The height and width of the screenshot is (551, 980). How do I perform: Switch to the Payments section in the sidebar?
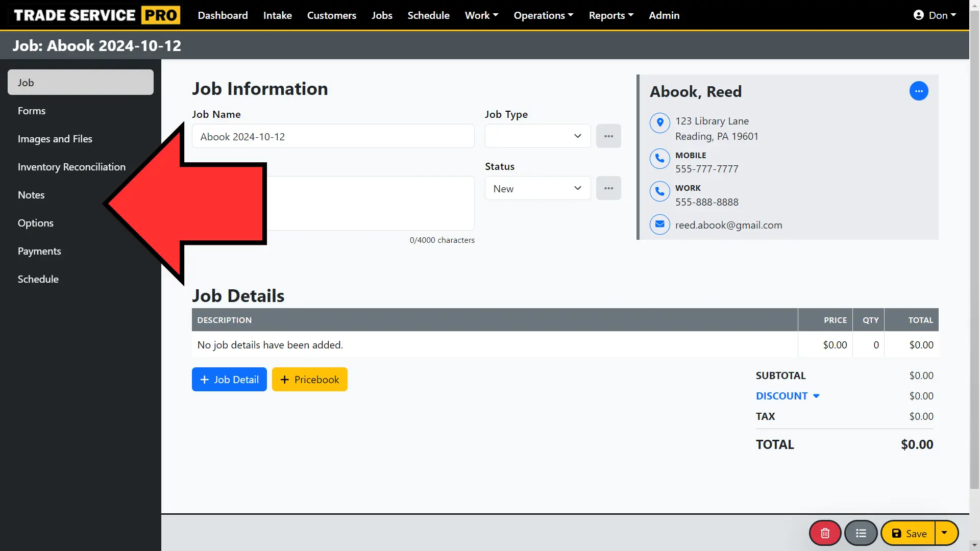[39, 251]
